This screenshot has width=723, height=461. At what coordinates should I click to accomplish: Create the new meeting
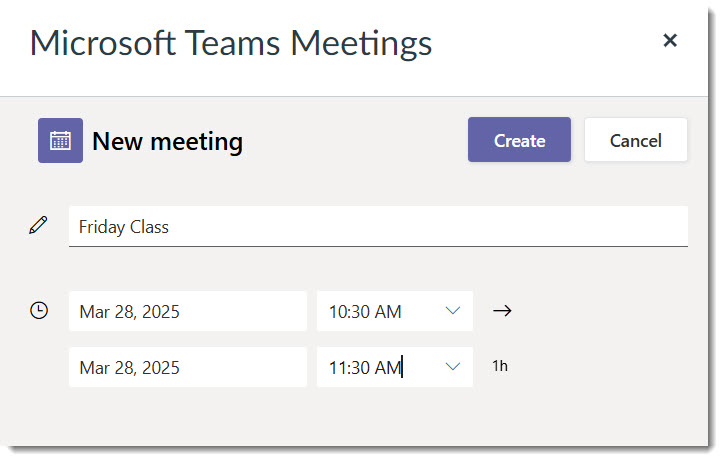(x=519, y=140)
